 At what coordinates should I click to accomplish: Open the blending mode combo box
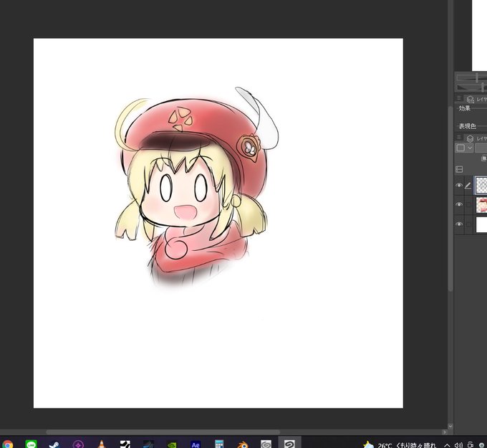[481, 148]
